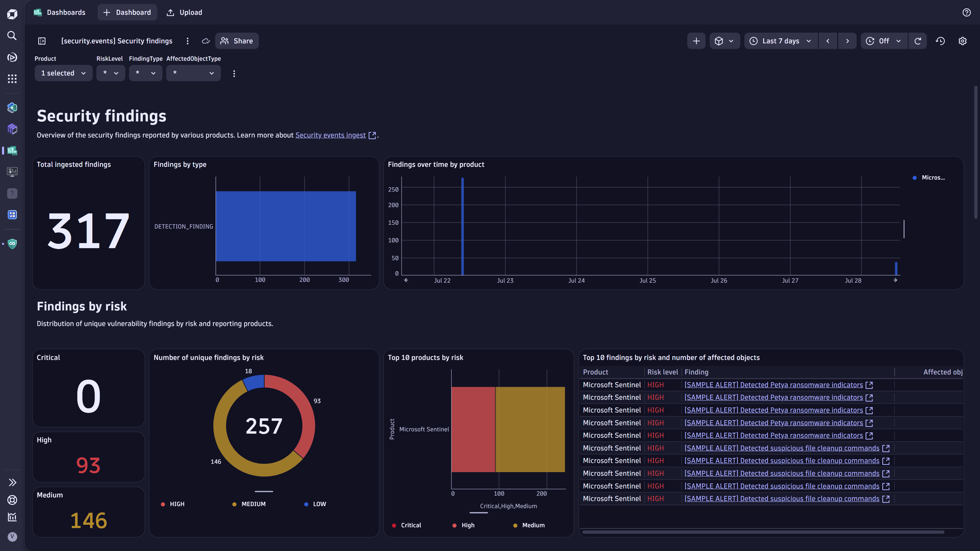The height and width of the screenshot is (551, 980).
Task: Open the Dashboard menu item in the header
Action: [x=127, y=12]
